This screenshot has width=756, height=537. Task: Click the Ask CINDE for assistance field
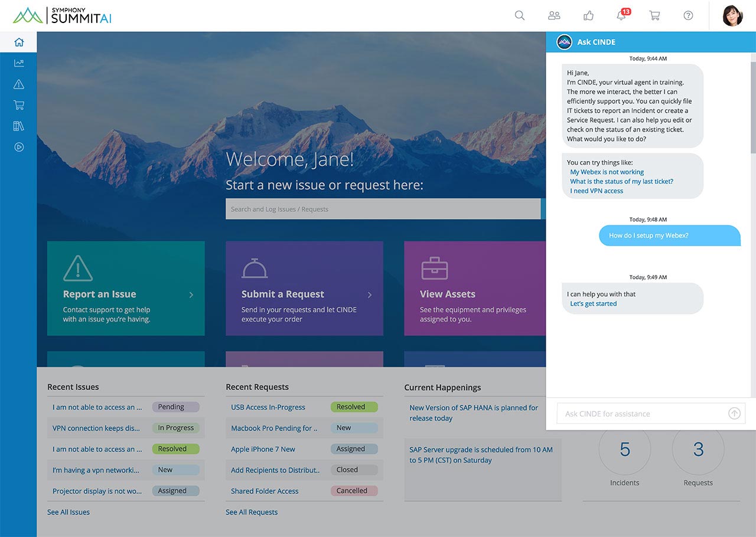(651, 414)
